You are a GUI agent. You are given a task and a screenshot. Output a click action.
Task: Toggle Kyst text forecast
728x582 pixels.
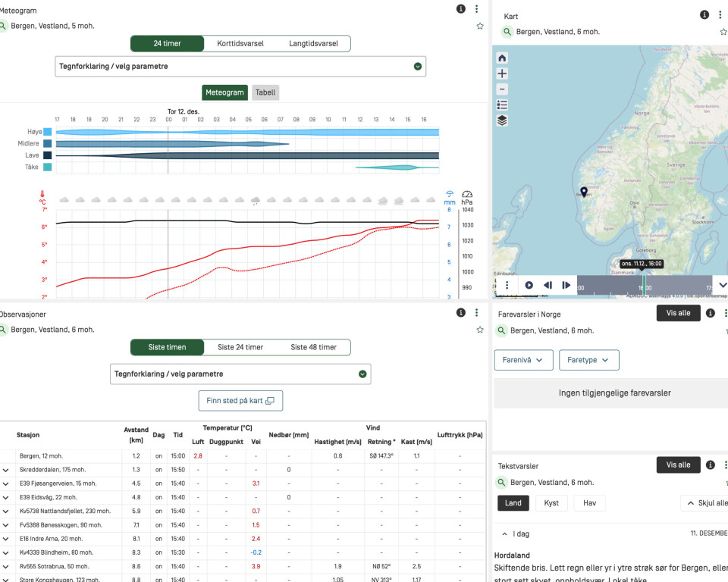point(551,503)
